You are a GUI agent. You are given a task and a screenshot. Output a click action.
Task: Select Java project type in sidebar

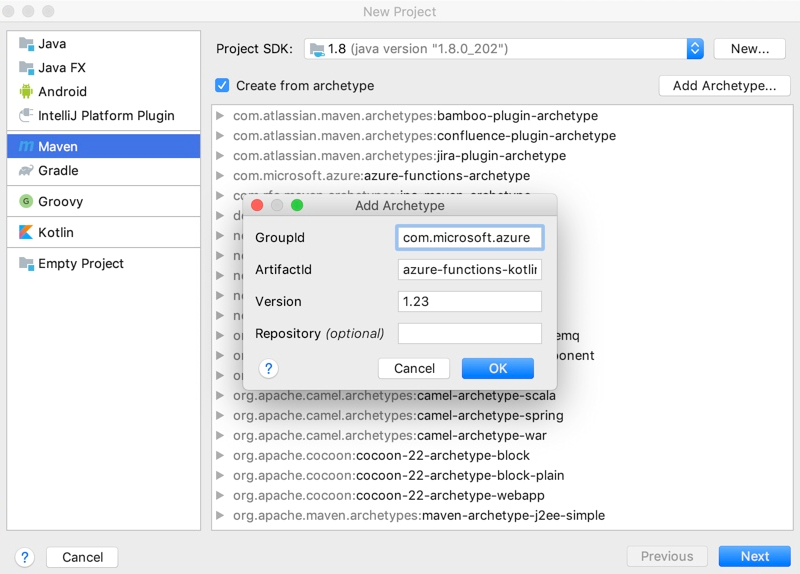click(x=104, y=44)
